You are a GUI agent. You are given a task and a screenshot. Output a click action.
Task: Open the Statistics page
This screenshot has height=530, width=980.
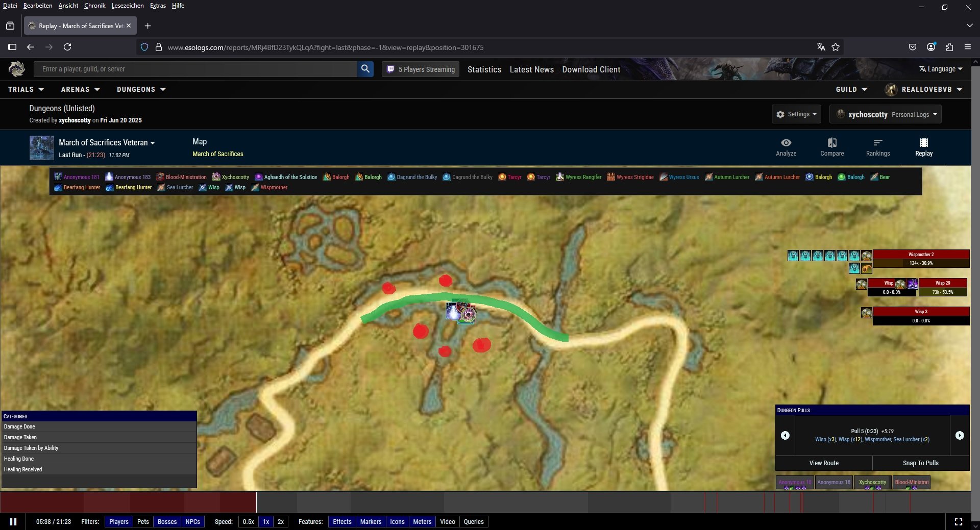484,69
